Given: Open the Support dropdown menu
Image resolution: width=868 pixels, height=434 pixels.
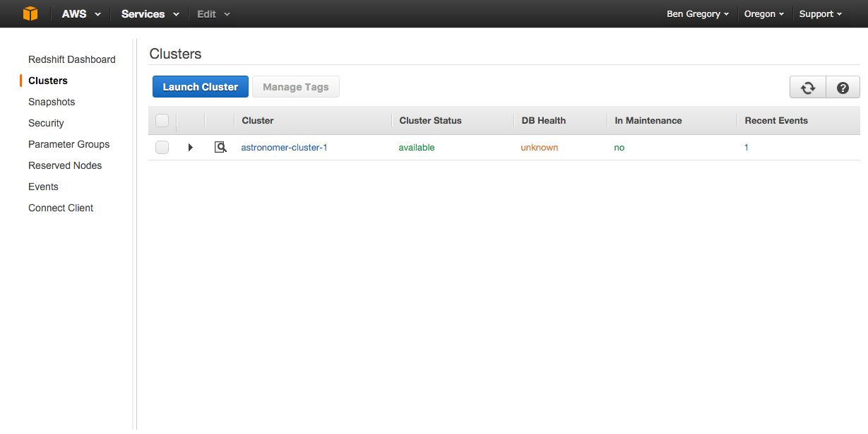Looking at the screenshot, I should click(820, 14).
